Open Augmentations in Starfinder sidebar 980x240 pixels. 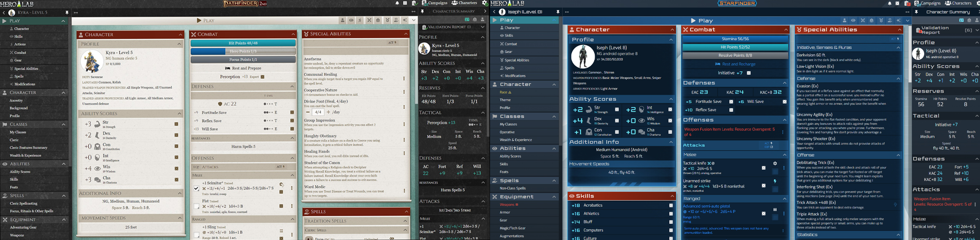(512, 236)
